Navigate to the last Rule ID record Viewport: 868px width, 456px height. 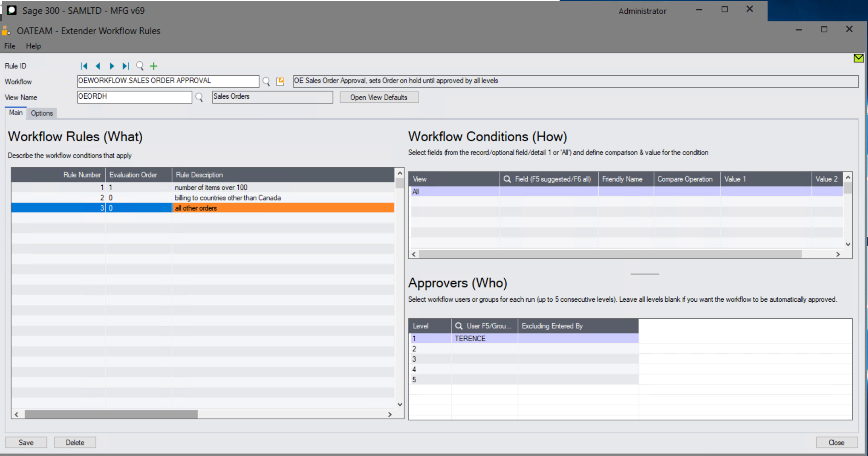click(125, 66)
